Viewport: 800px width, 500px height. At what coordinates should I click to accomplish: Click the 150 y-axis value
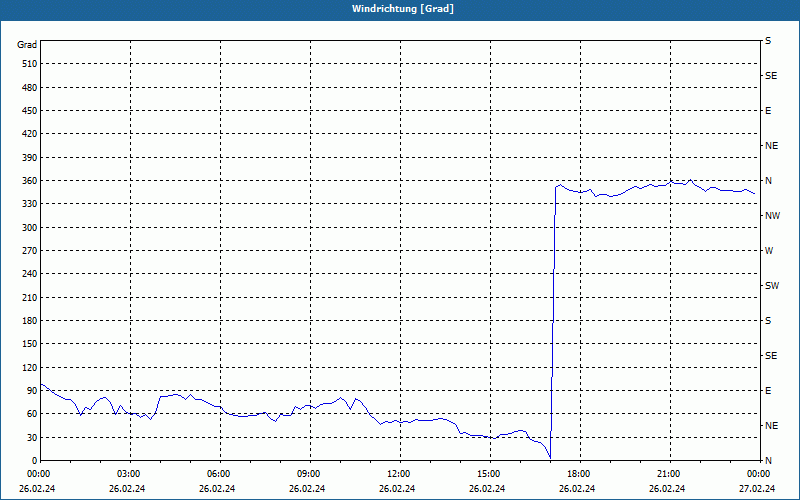click(30, 344)
